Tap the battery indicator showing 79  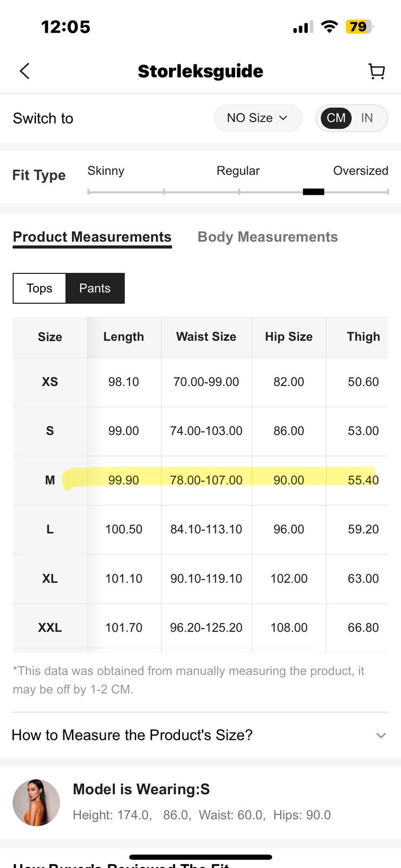pos(359,27)
